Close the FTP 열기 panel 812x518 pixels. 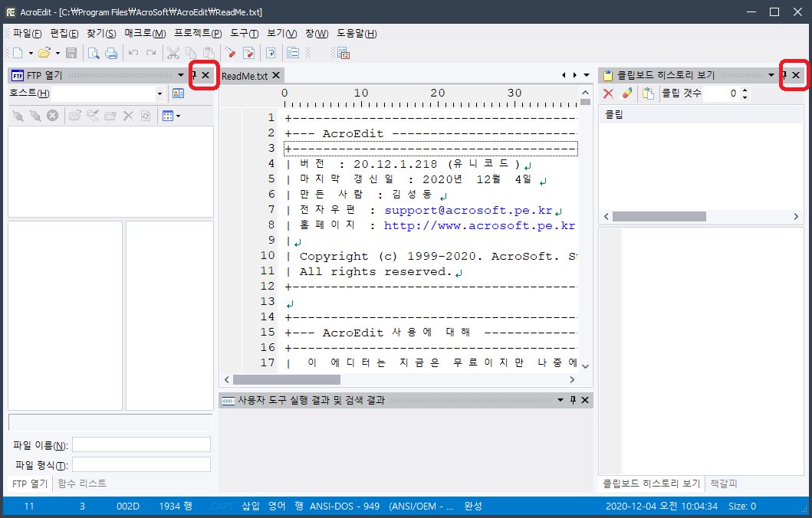point(205,76)
